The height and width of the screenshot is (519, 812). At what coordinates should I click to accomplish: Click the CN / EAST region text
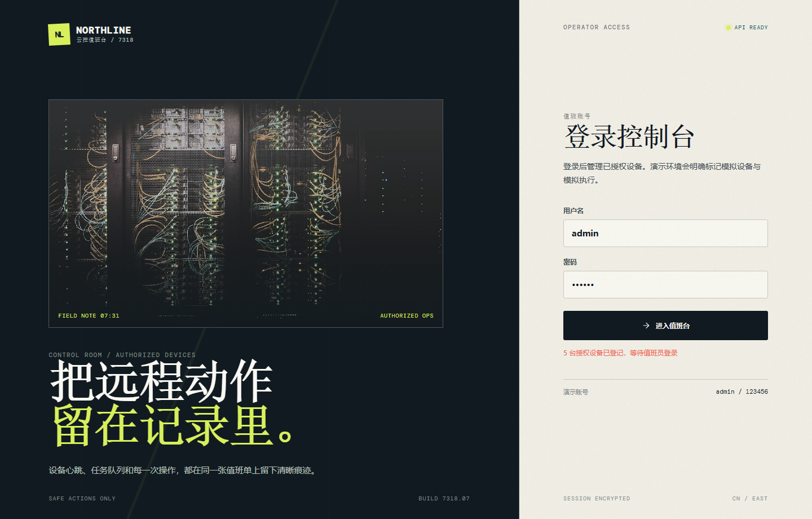pyautogui.click(x=750, y=499)
